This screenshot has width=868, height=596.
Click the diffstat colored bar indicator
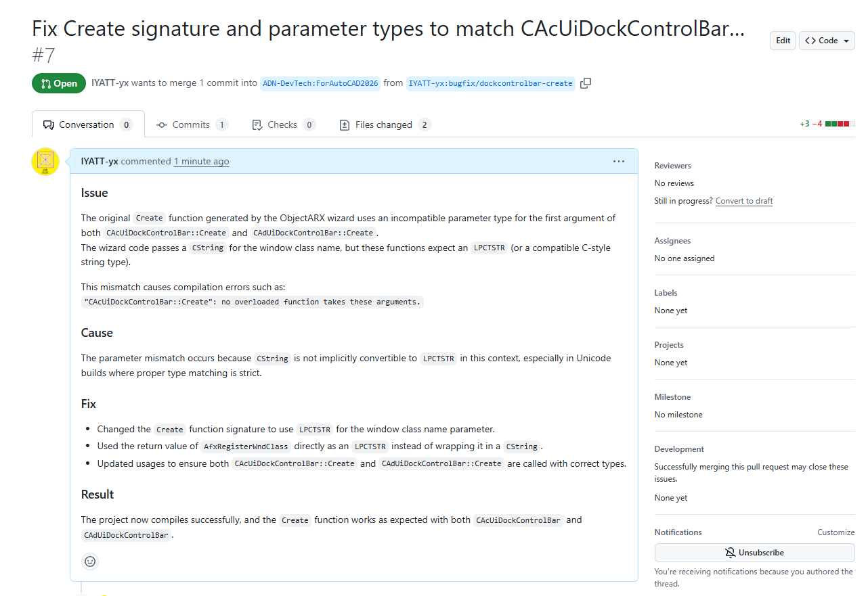pos(840,124)
